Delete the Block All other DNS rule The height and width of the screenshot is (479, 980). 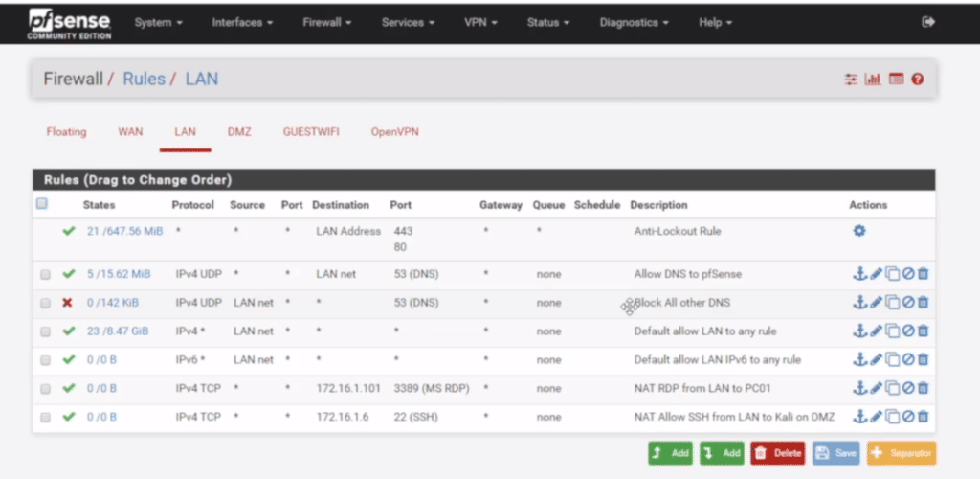coord(924,303)
